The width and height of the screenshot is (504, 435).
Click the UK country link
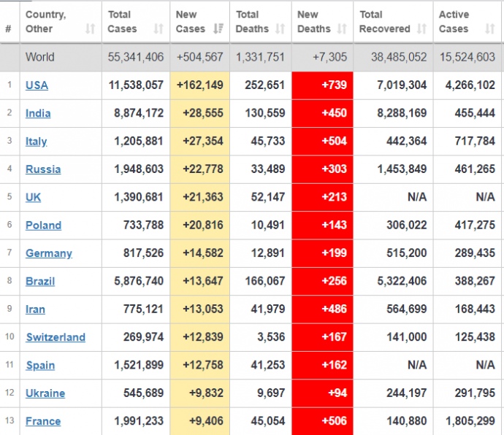pyautogui.click(x=33, y=197)
